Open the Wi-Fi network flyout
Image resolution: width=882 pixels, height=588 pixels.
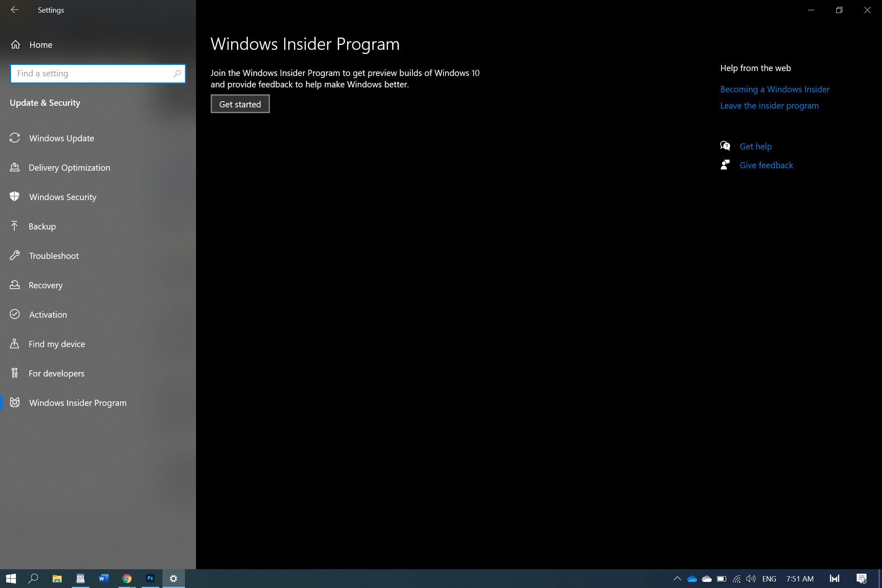736,579
